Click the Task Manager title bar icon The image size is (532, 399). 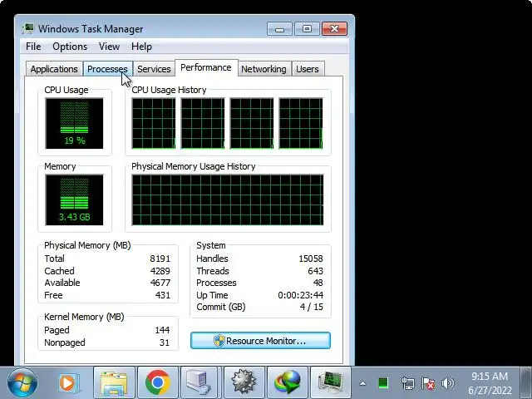click(27, 29)
